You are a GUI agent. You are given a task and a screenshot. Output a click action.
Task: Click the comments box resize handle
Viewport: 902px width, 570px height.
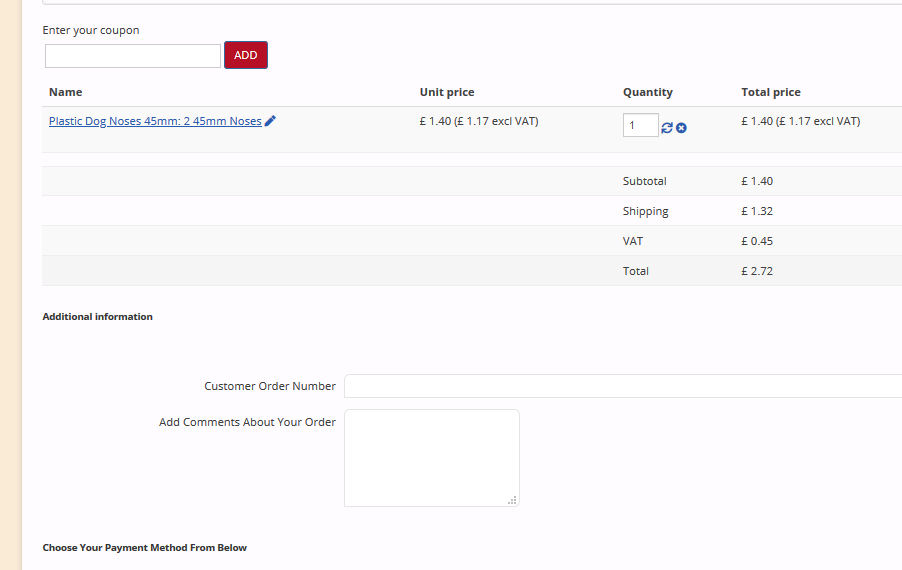(x=512, y=500)
